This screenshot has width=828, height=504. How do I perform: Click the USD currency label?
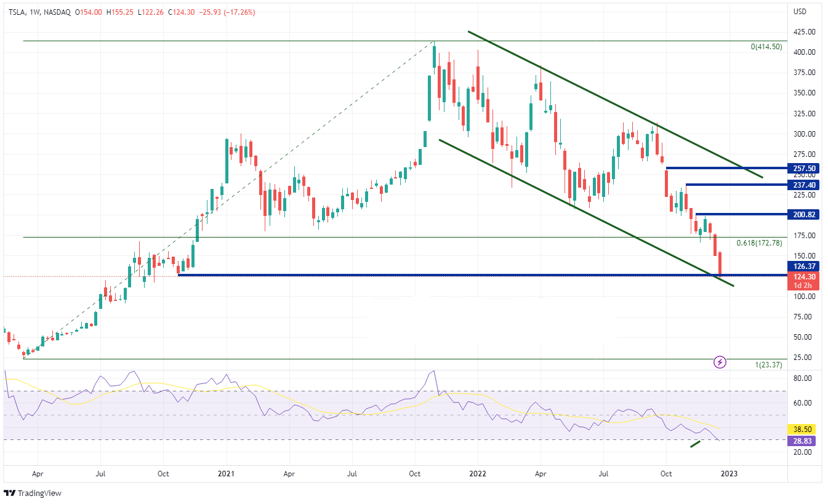click(800, 12)
